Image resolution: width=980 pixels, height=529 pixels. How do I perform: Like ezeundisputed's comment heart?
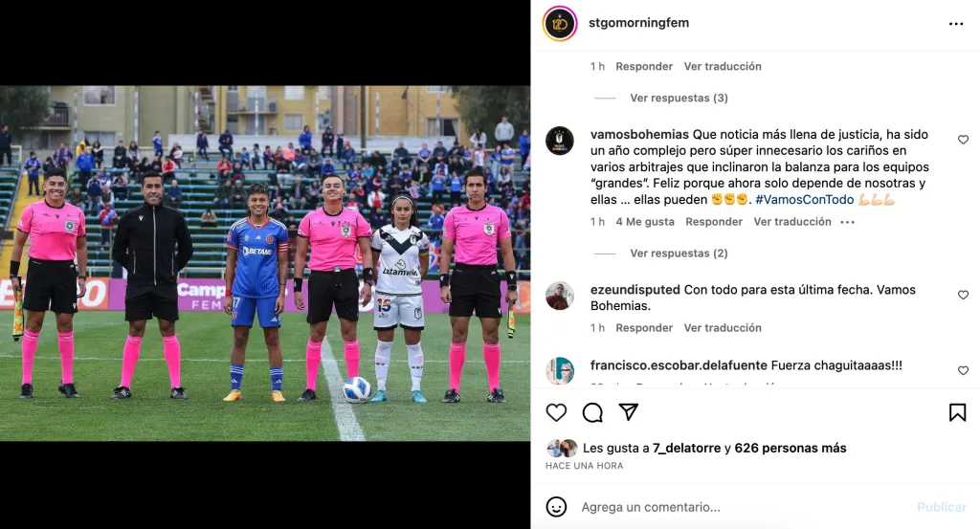[x=963, y=295]
